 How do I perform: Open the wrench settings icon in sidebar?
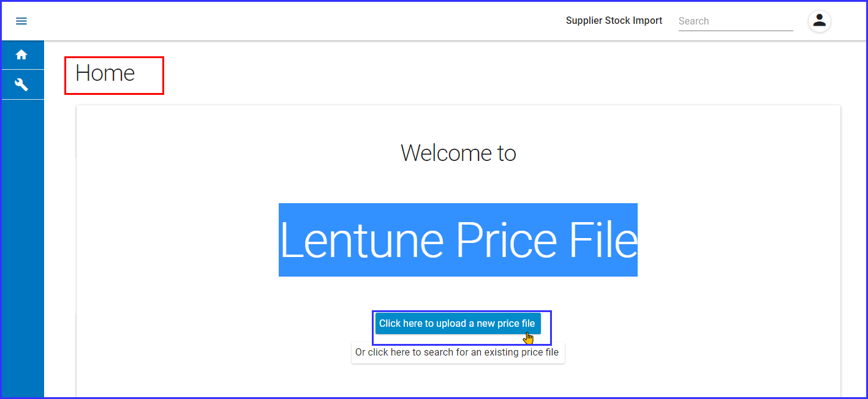21,84
